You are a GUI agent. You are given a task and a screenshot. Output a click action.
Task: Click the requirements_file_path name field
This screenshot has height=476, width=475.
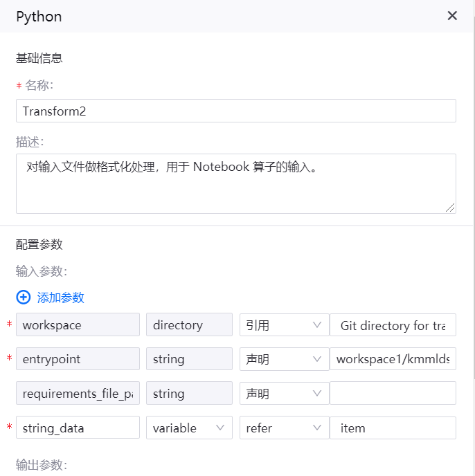point(78,394)
